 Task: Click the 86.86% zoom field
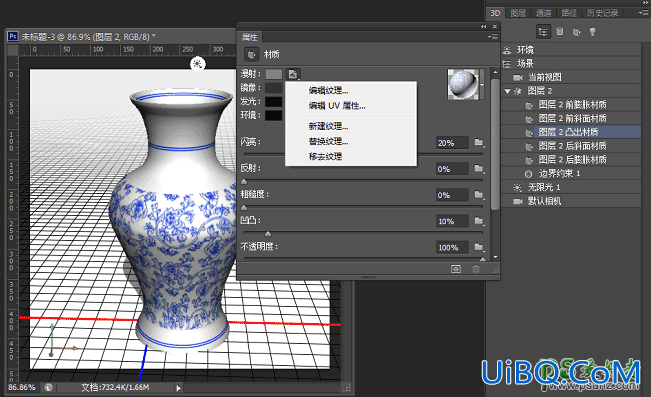(22, 387)
